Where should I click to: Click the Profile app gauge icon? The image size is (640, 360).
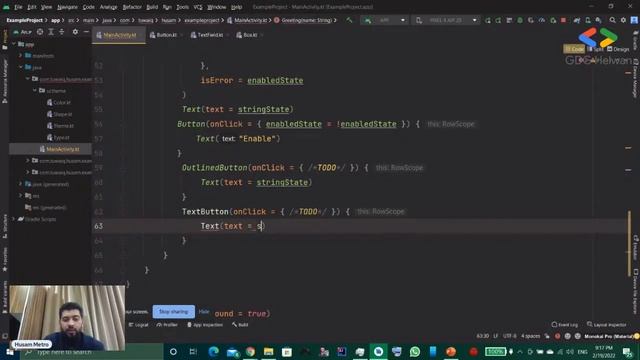pos(542,20)
